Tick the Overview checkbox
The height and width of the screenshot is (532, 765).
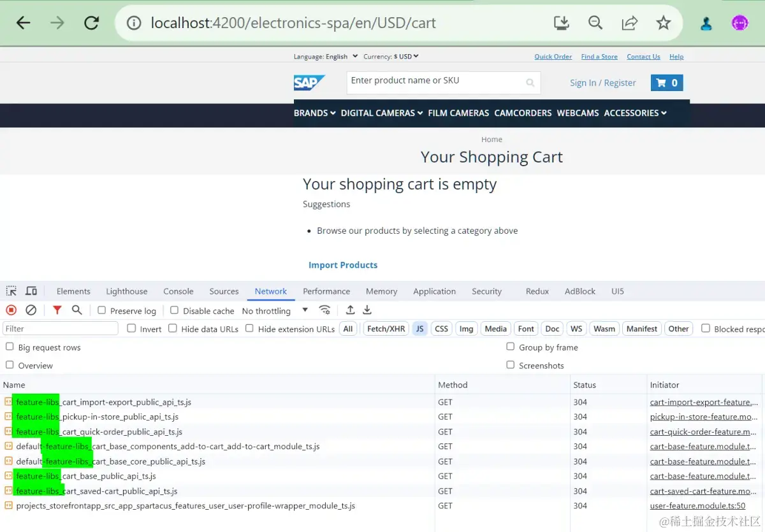[10, 365]
